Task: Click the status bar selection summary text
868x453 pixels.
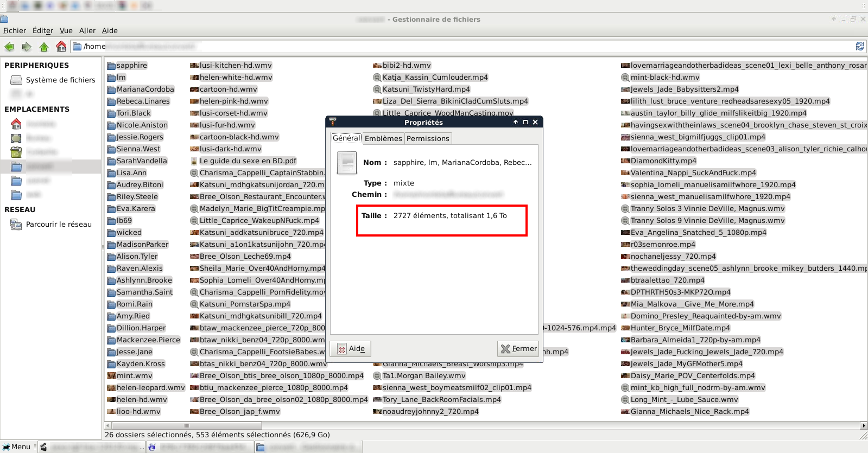Action: pyautogui.click(x=217, y=435)
